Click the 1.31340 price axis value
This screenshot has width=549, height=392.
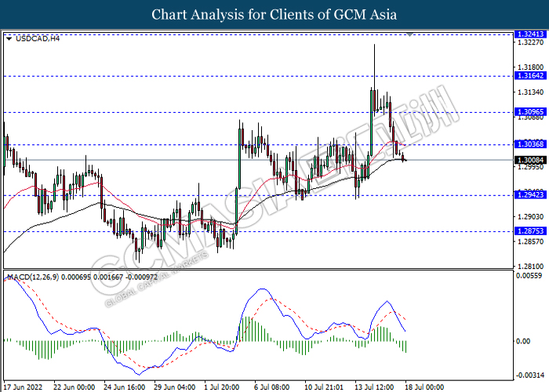[530, 92]
